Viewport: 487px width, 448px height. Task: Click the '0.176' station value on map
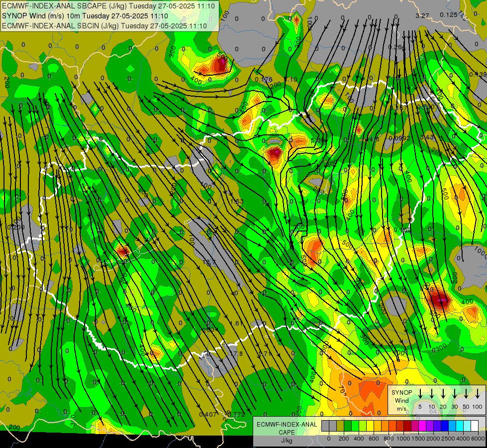tap(263, 80)
